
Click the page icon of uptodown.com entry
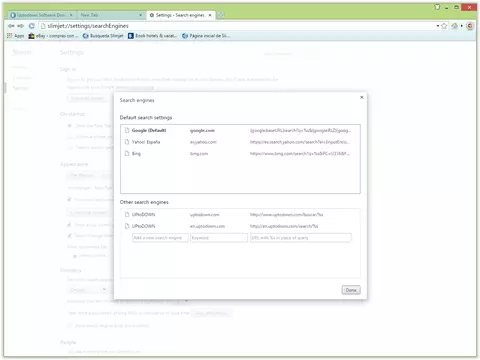[x=127, y=214]
